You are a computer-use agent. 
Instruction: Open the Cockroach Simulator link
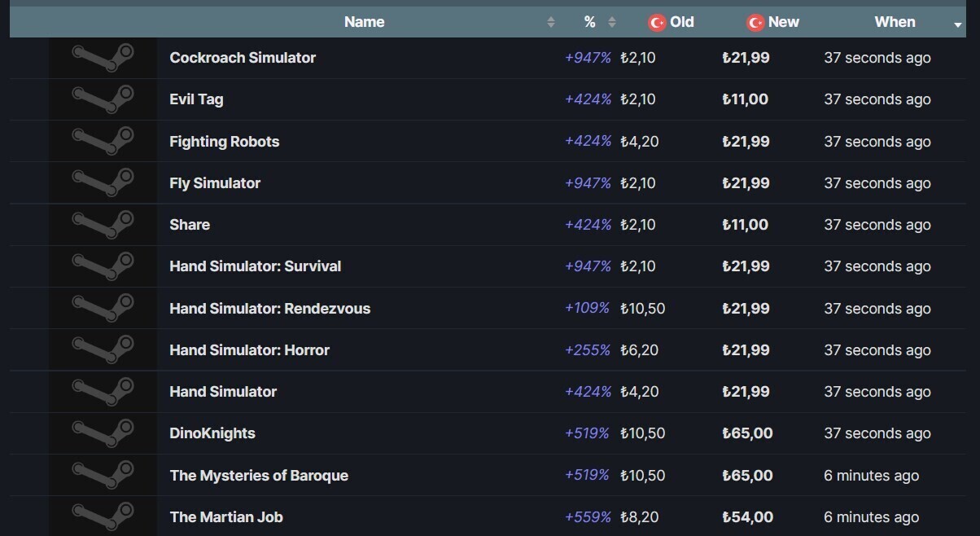[243, 58]
